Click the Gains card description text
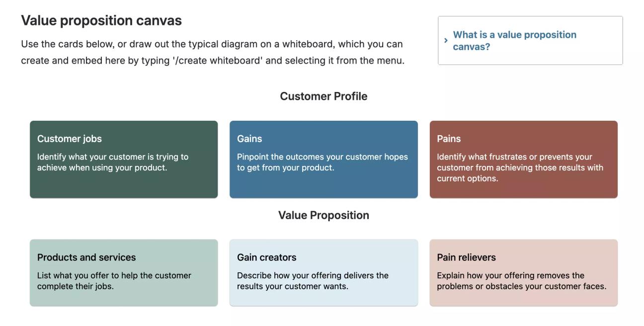644x326 pixels. coord(322,162)
